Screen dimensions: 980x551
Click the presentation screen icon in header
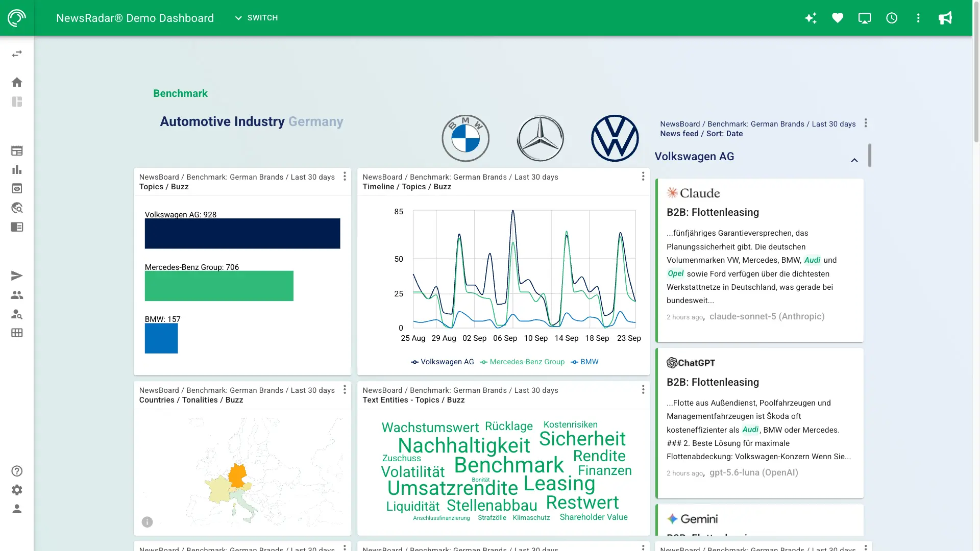[865, 18]
